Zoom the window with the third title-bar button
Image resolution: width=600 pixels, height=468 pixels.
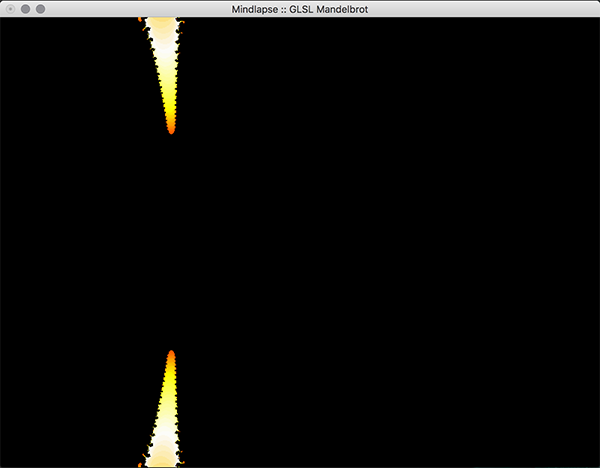point(42,8)
